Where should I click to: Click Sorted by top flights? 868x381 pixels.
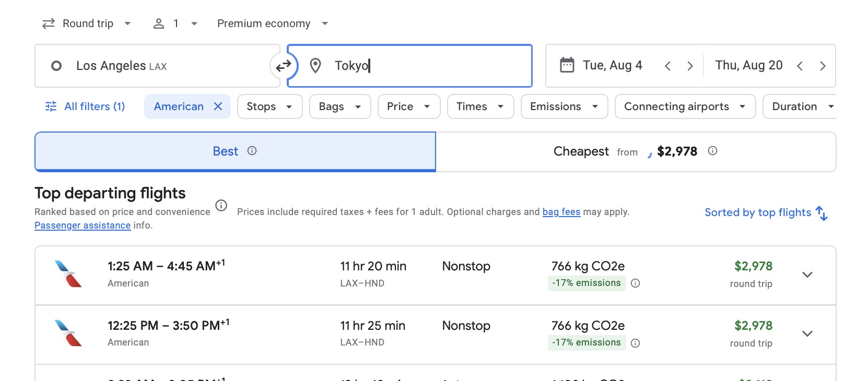[758, 212]
